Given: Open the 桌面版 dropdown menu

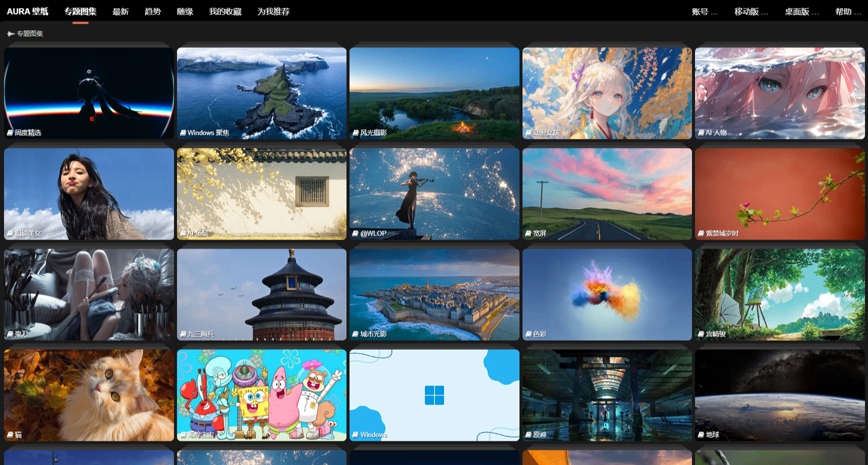Looking at the screenshot, I should (x=801, y=12).
